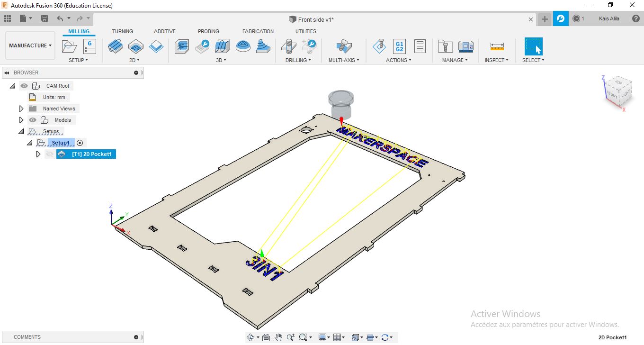644x345 pixels.
Task: Activate the Select tool icon
Action: [533, 46]
